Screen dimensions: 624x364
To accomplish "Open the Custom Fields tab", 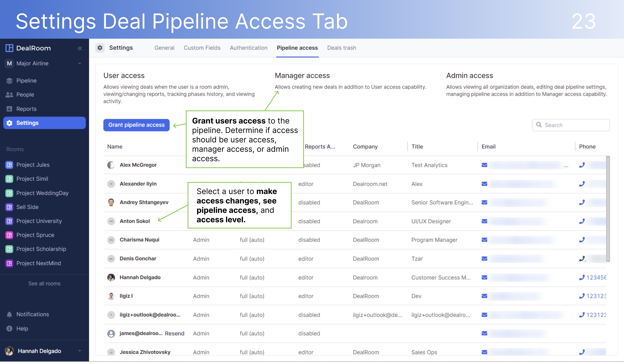I will [202, 48].
